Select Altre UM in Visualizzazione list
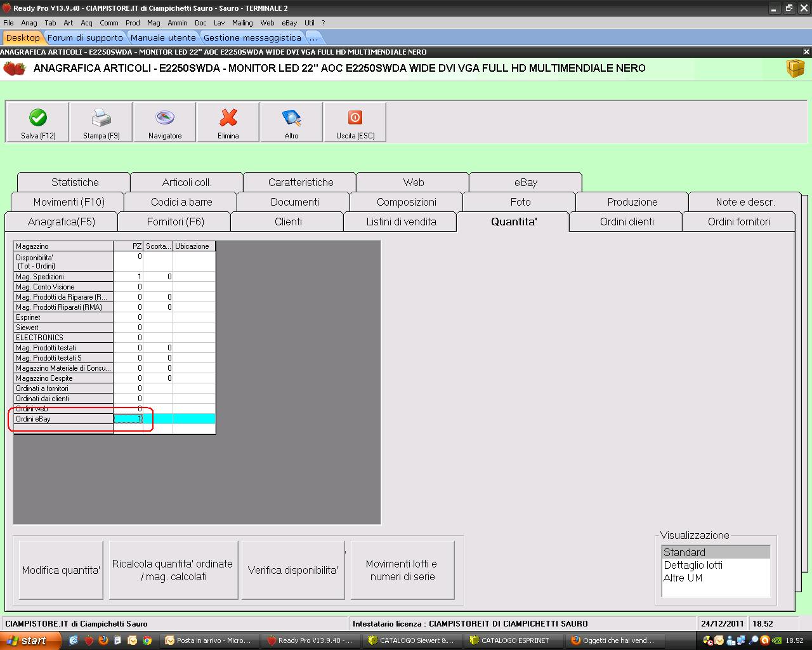The width and height of the screenshot is (812, 650). [x=683, y=578]
